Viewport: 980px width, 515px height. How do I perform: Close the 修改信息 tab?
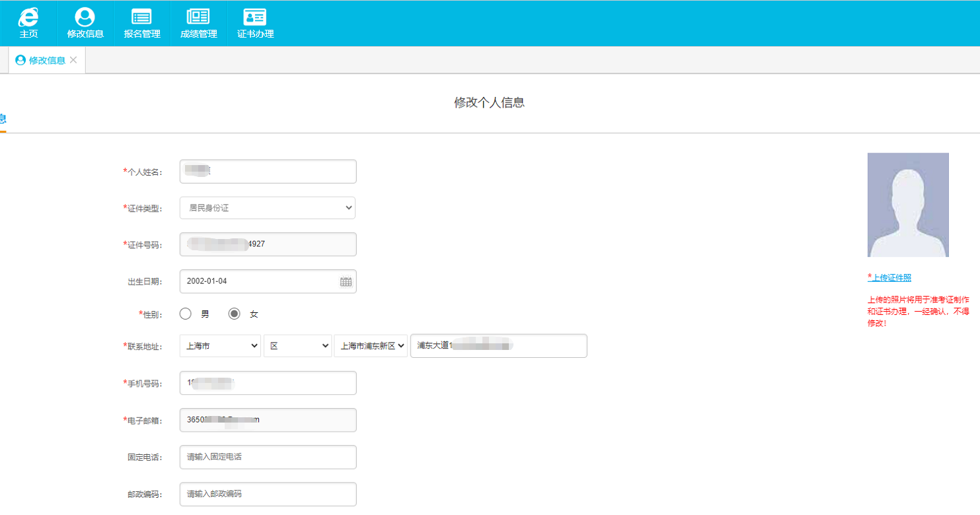(x=75, y=59)
